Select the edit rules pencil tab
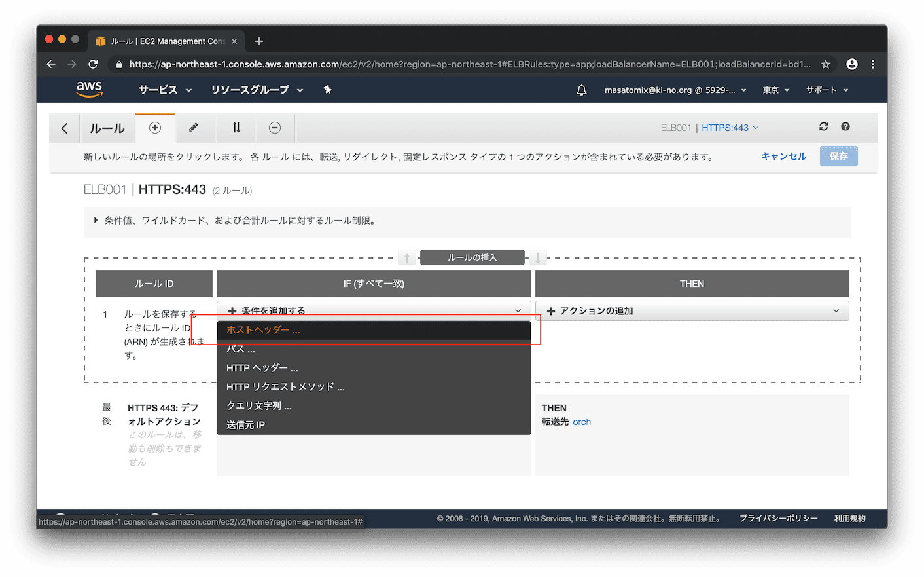The image size is (924, 577). (x=194, y=128)
